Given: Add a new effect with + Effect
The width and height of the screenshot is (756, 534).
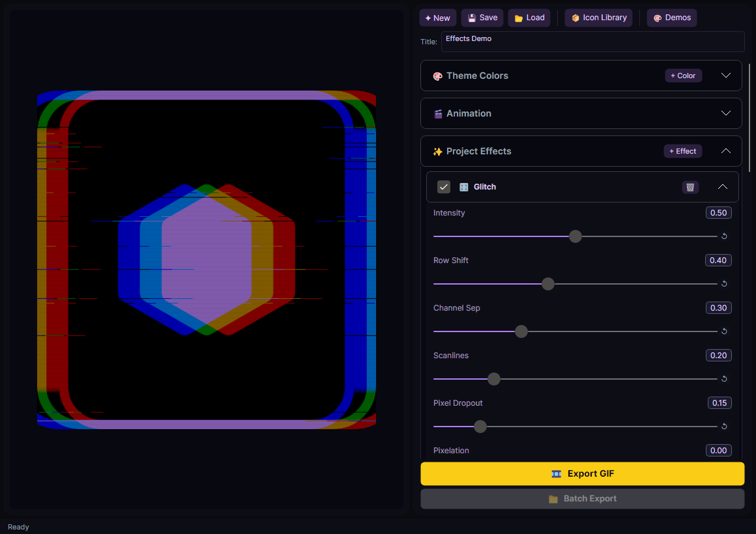Looking at the screenshot, I should click(x=682, y=151).
